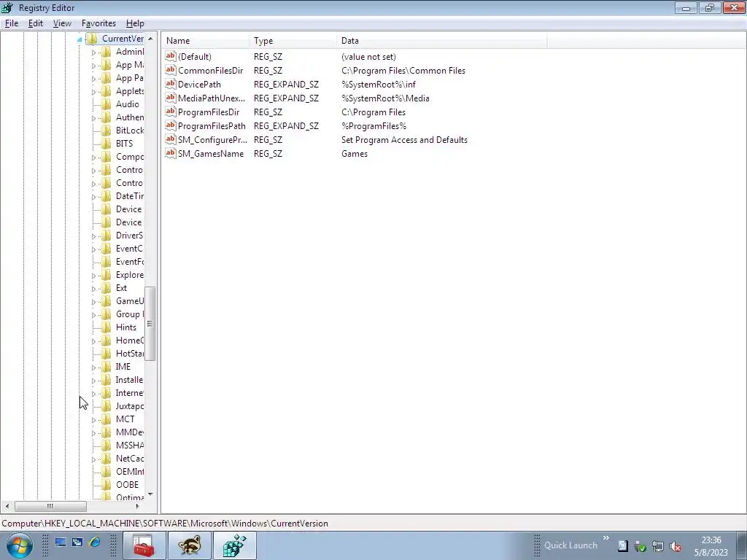The width and height of the screenshot is (747, 560).
Task: Select the Juxtapc key in tree
Action: [x=130, y=405]
